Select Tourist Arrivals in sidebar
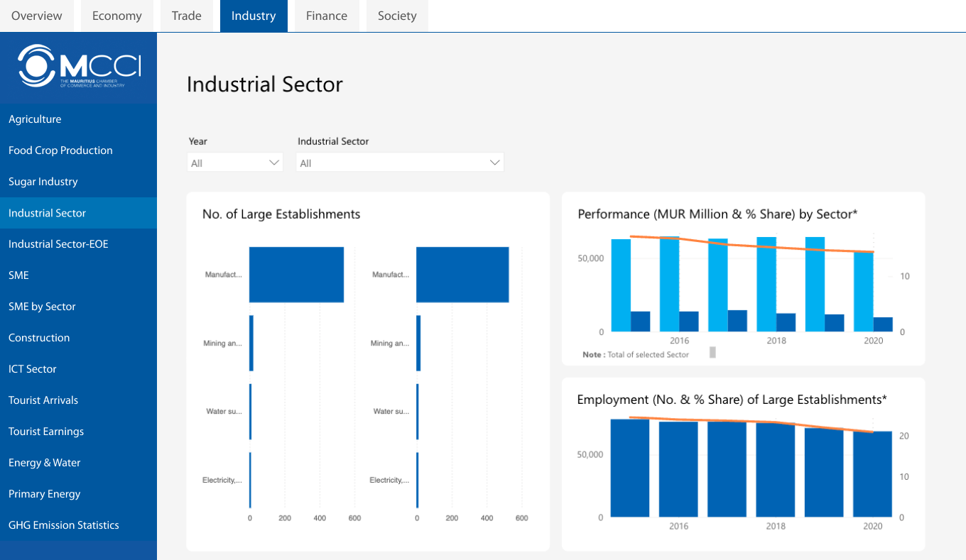 tap(43, 400)
